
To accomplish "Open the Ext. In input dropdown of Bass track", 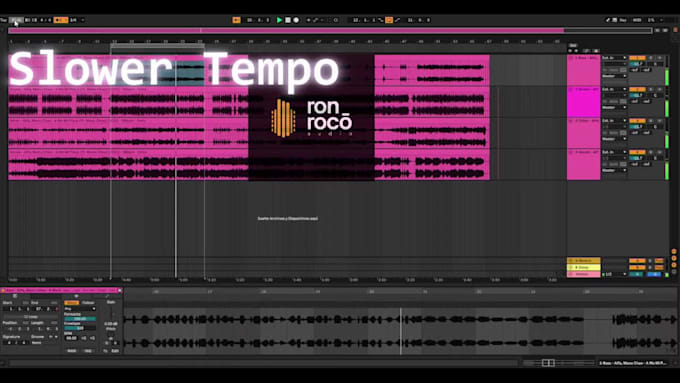I will coord(614,58).
